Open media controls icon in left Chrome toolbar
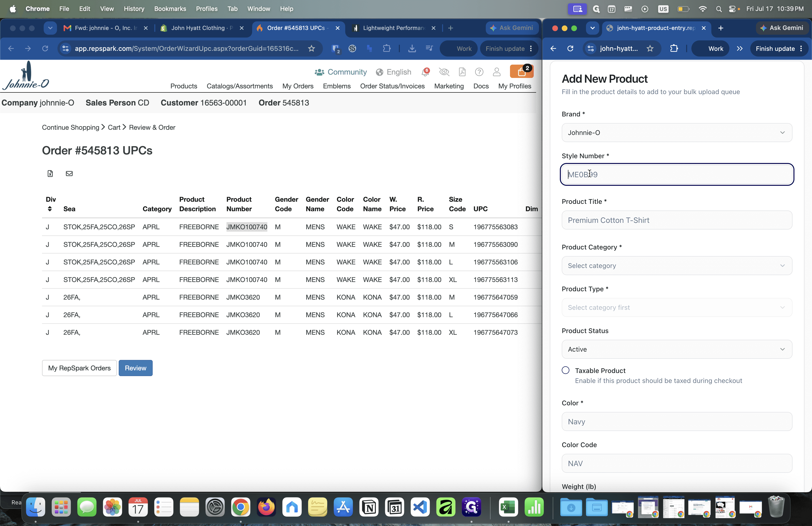 429,48
